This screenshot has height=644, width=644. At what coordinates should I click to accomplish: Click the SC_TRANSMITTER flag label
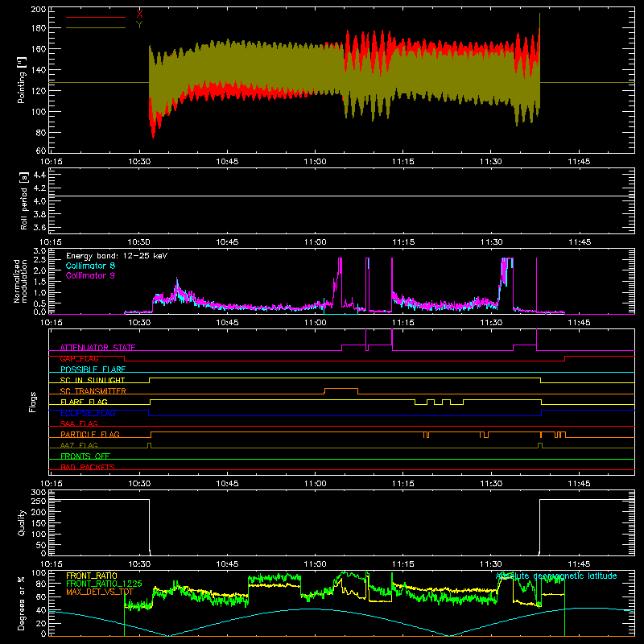(x=93, y=391)
